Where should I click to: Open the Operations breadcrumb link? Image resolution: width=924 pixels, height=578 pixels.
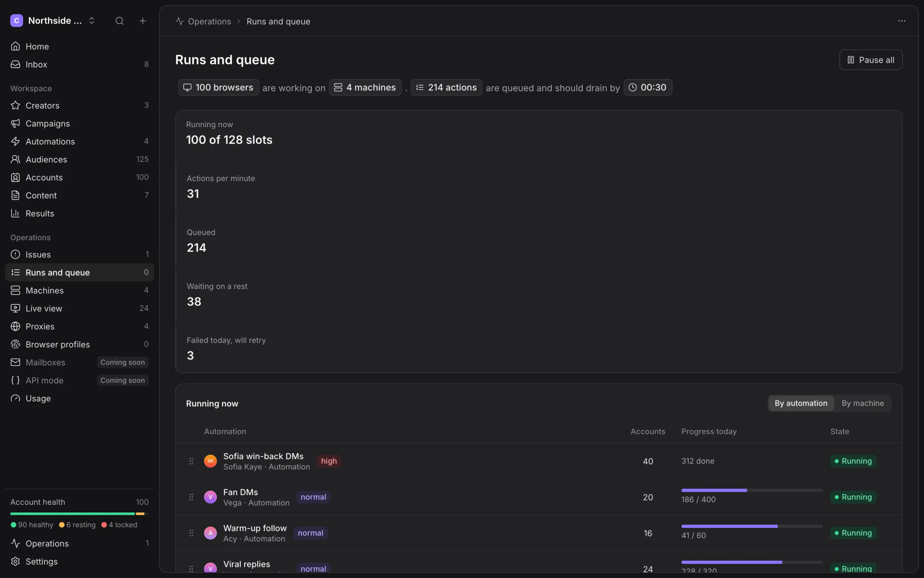[x=209, y=22]
